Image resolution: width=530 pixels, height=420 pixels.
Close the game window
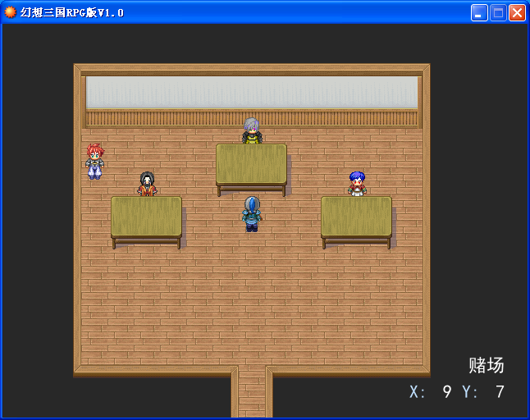point(517,13)
